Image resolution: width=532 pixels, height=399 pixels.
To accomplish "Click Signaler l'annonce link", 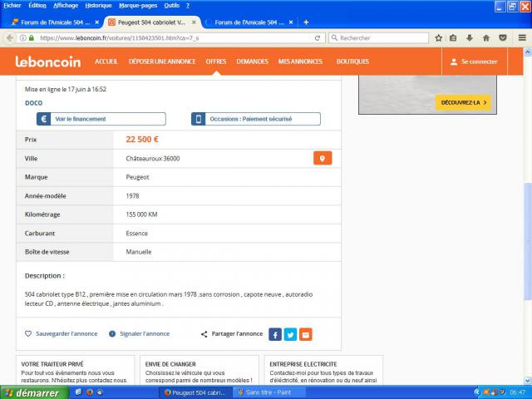I will [x=140, y=334].
